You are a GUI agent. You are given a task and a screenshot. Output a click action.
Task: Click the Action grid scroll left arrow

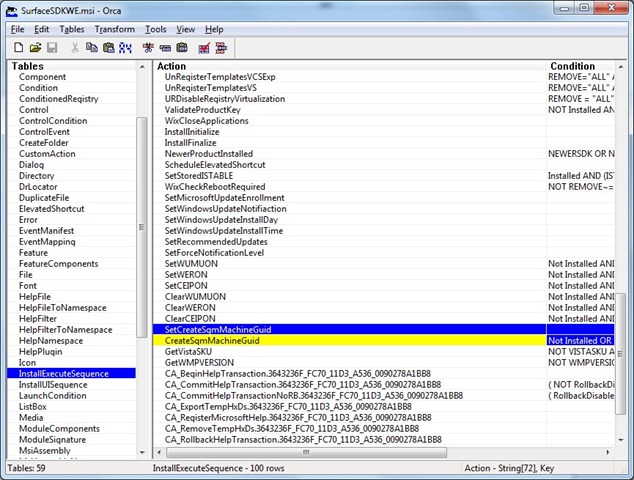coord(159,453)
